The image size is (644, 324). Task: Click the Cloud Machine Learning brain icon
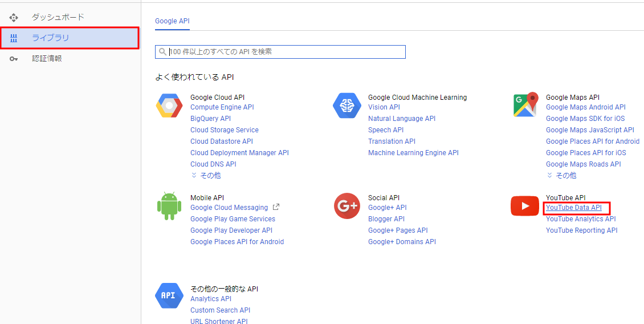(x=347, y=106)
